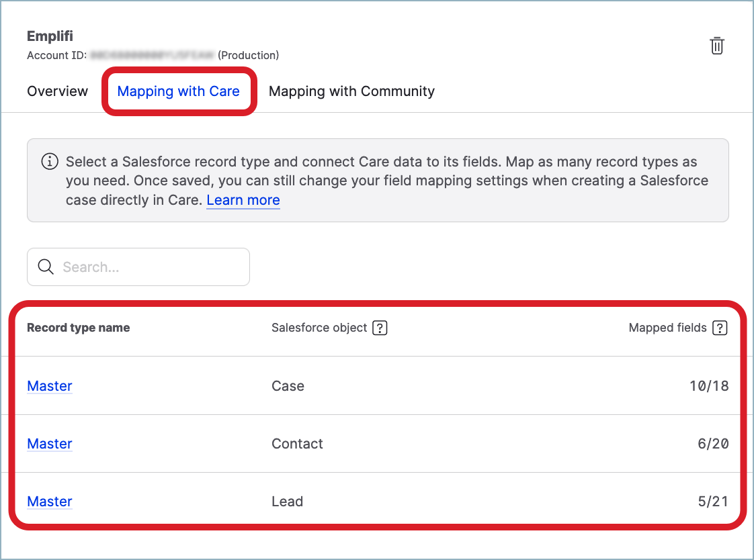This screenshot has width=754, height=560.
Task: Open the help icon beside Mapped fields
Action: 720,328
